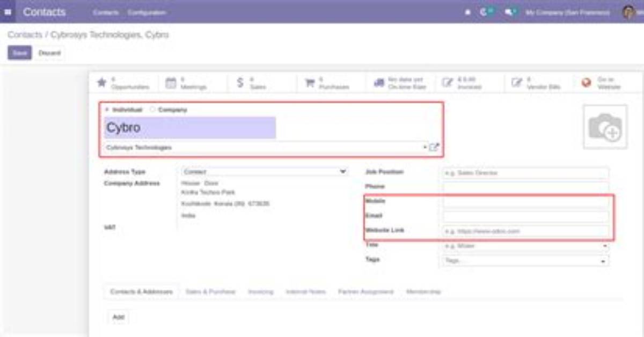
Task: Click the Website Link input field
Action: (526, 231)
